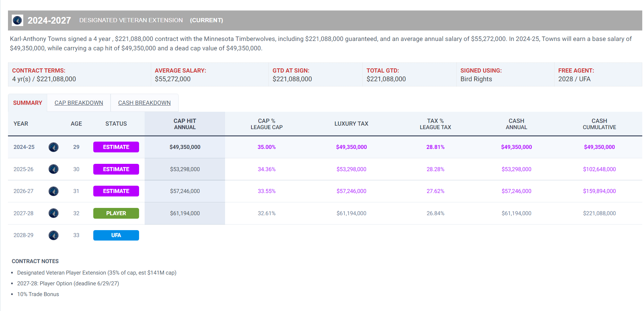Click the Bird Rights value under SIGNED USING
The height and width of the screenshot is (311, 644).
coord(476,79)
